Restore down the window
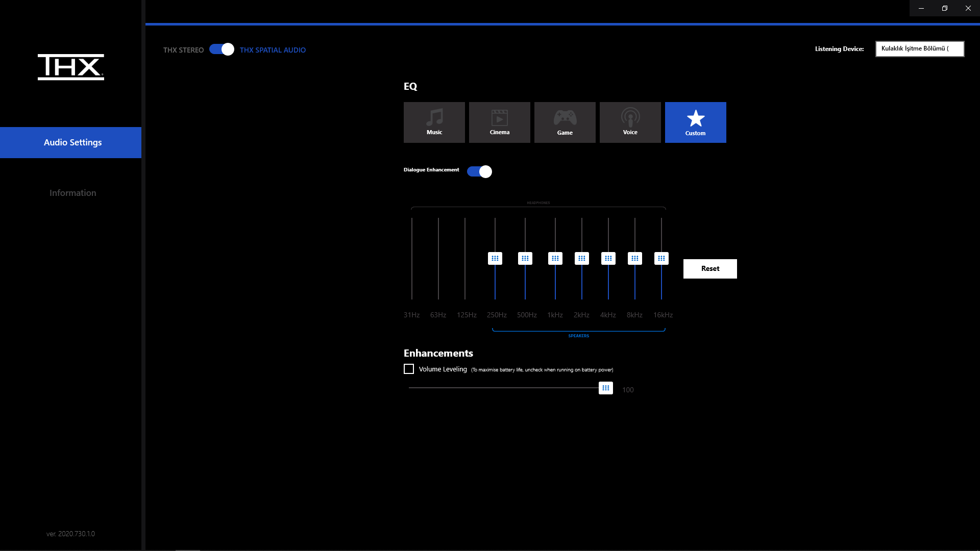The height and width of the screenshot is (551, 980). pyautogui.click(x=944, y=8)
